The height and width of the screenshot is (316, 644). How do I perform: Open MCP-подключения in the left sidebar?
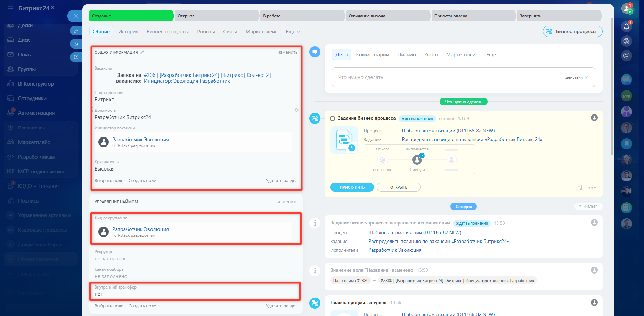[41, 172]
